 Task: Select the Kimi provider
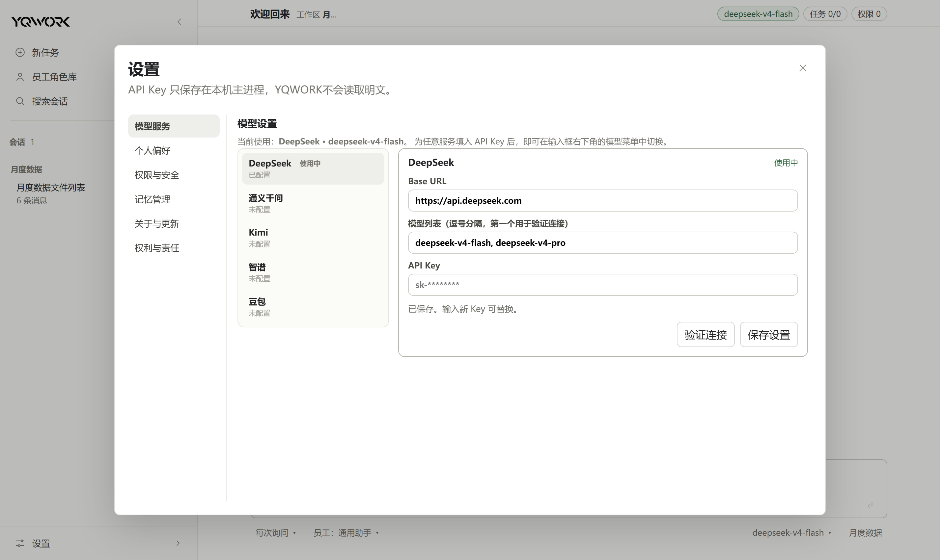[x=313, y=237]
